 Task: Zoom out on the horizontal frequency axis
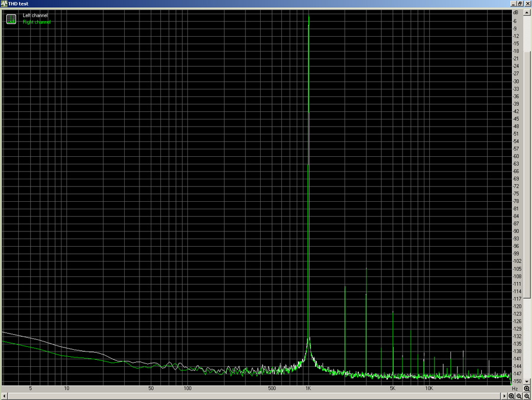coord(519,396)
